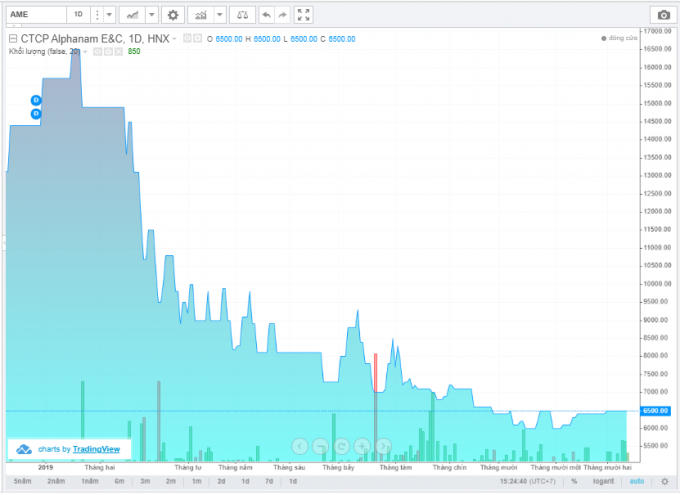680x495 pixels.
Task: Click the camera snapshot icon
Action: 662,15
